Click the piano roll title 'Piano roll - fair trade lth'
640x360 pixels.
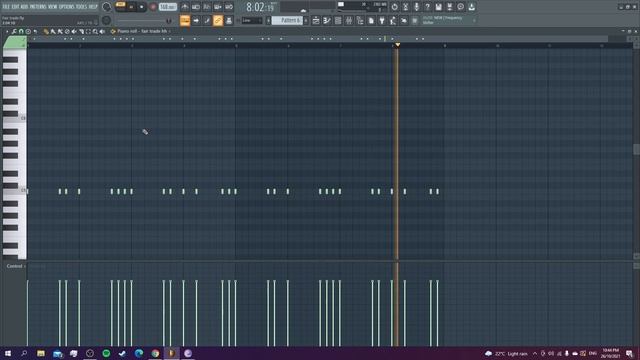(142, 31)
